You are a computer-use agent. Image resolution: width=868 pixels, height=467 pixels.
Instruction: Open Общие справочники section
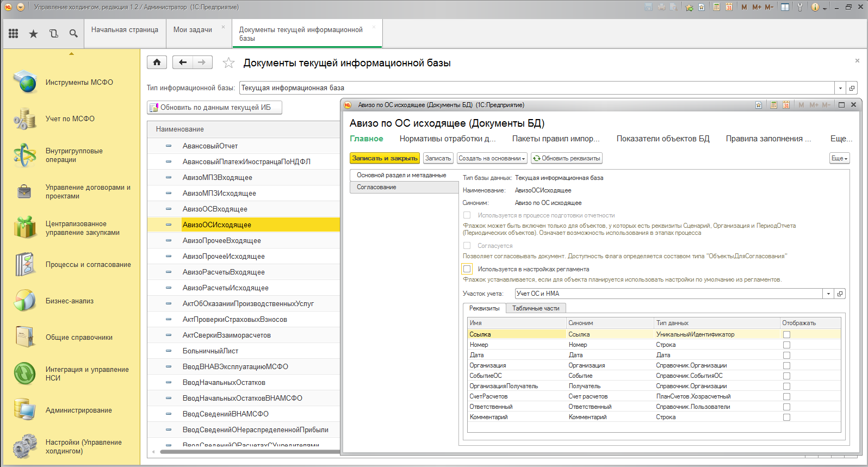[x=71, y=337]
